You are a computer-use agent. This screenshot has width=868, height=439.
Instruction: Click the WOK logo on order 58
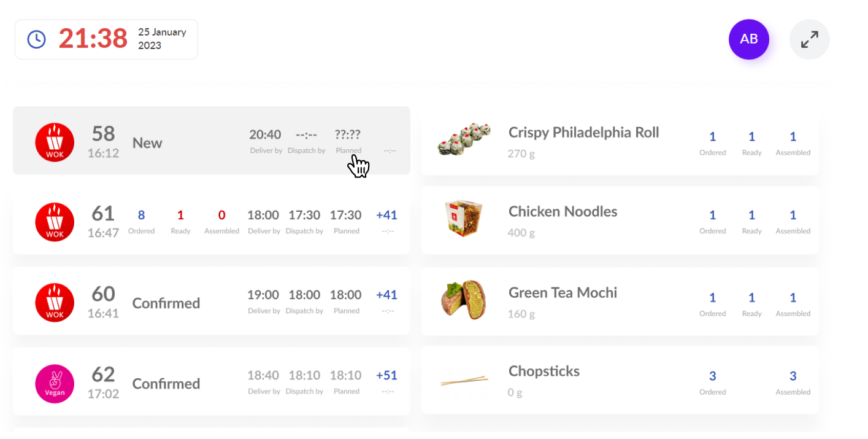[55, 142]
